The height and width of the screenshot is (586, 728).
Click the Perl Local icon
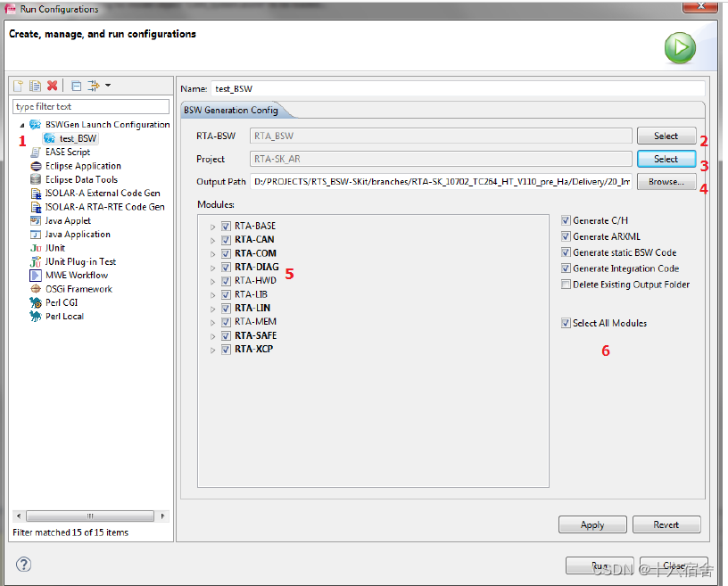36,317
